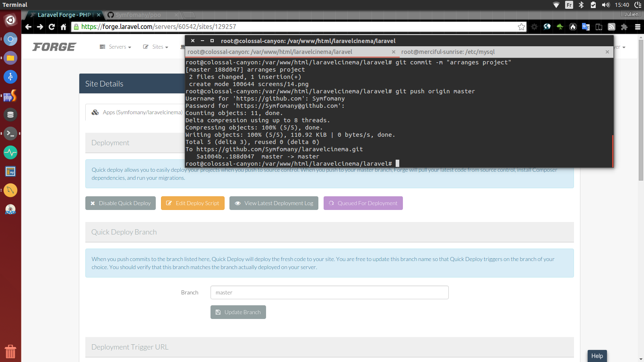Open the Wi-Fi network indicator
644x362 pixels.
pos(556,5)
